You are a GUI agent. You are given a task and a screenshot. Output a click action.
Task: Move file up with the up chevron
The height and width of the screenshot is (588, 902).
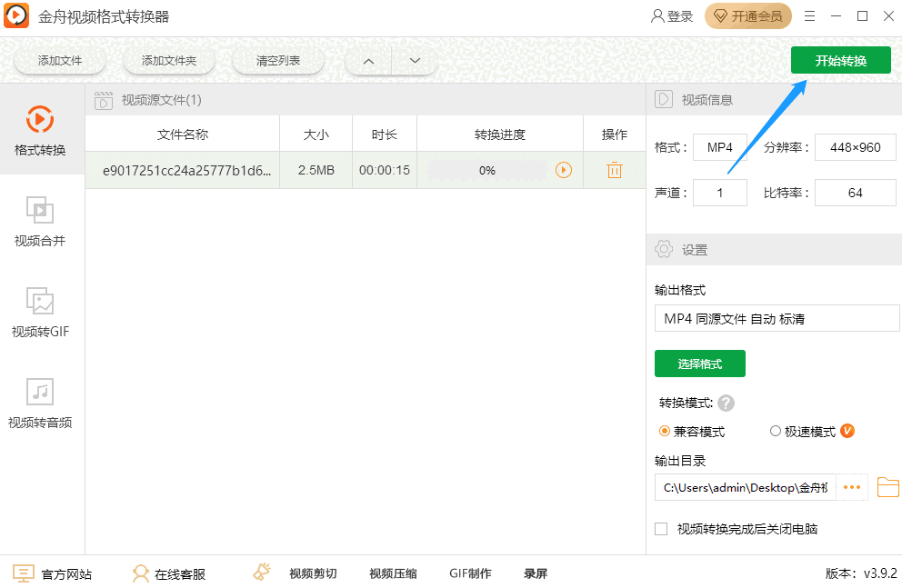[367, 60]
